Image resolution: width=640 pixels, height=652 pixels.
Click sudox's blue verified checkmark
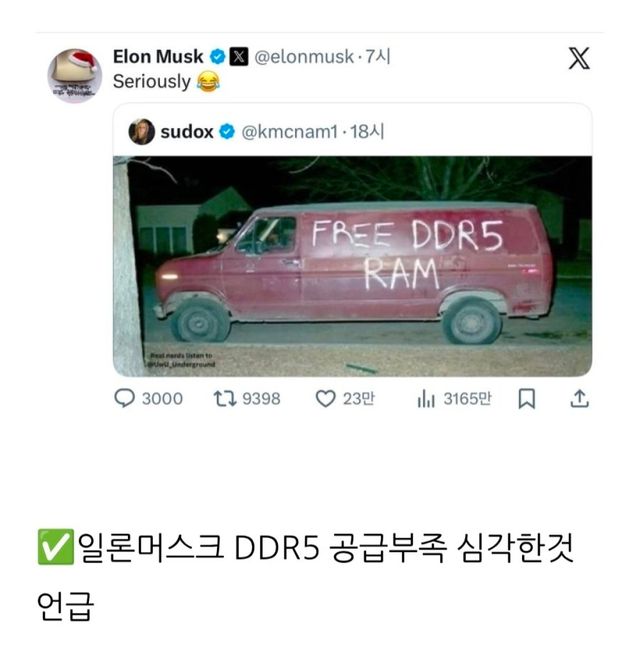227,132
